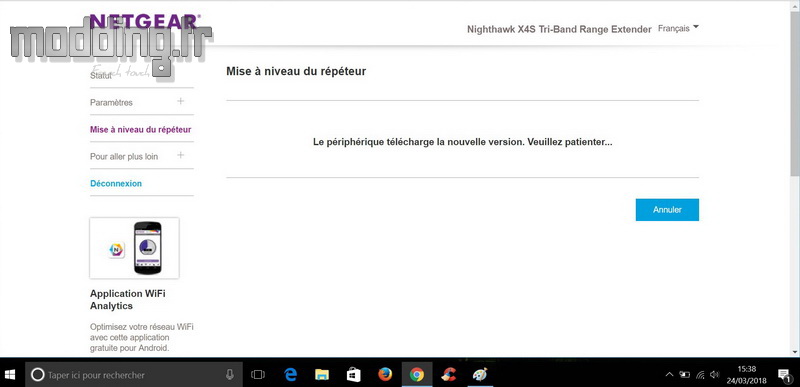Open Task View in the taskbar
The width and height of the screenshot is (800, 387).
point(258,375)
